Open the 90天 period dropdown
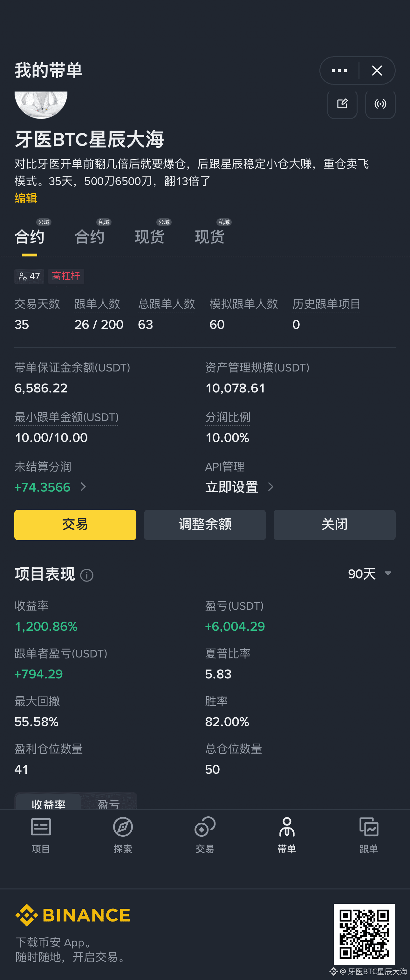The width and height of the screenshot is (410, 980). [370, 574]
